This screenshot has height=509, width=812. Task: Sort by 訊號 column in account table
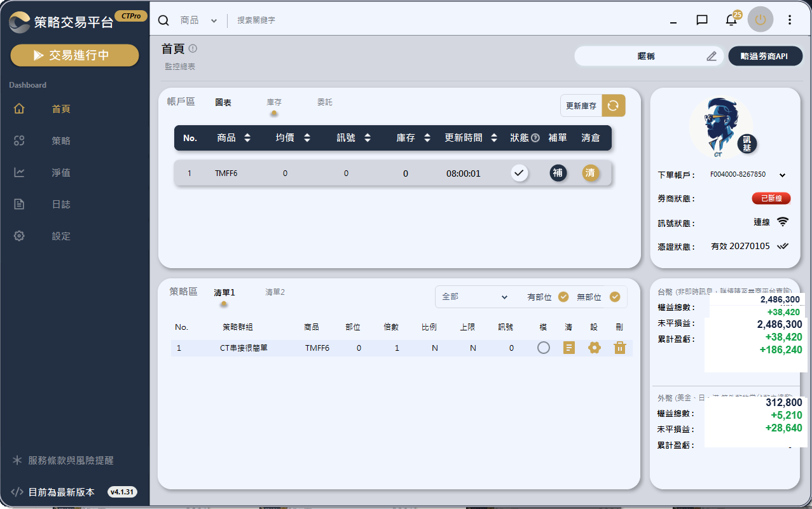(x=367, y=138)
